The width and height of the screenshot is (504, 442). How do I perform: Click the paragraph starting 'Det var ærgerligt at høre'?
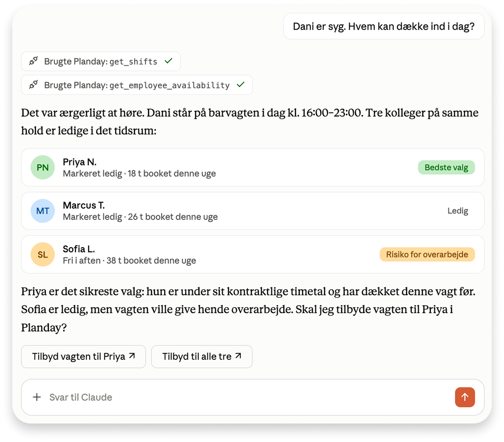pos(250,121)
